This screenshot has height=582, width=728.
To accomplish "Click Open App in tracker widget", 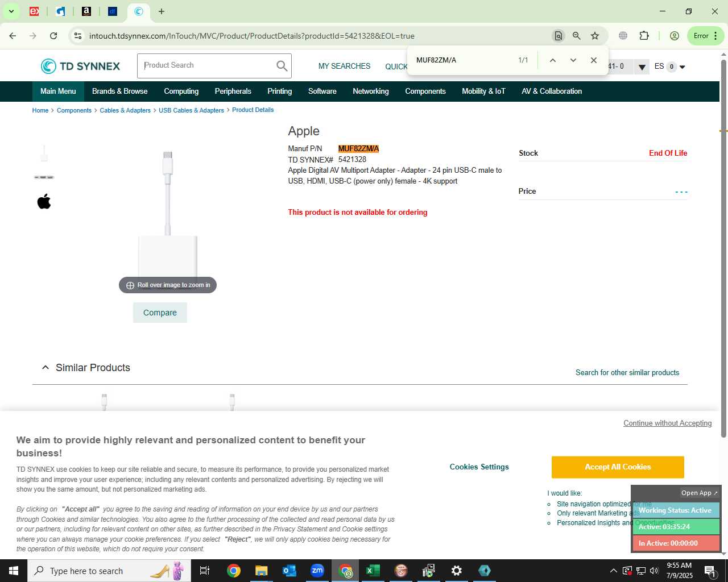I will click(700, 493).
